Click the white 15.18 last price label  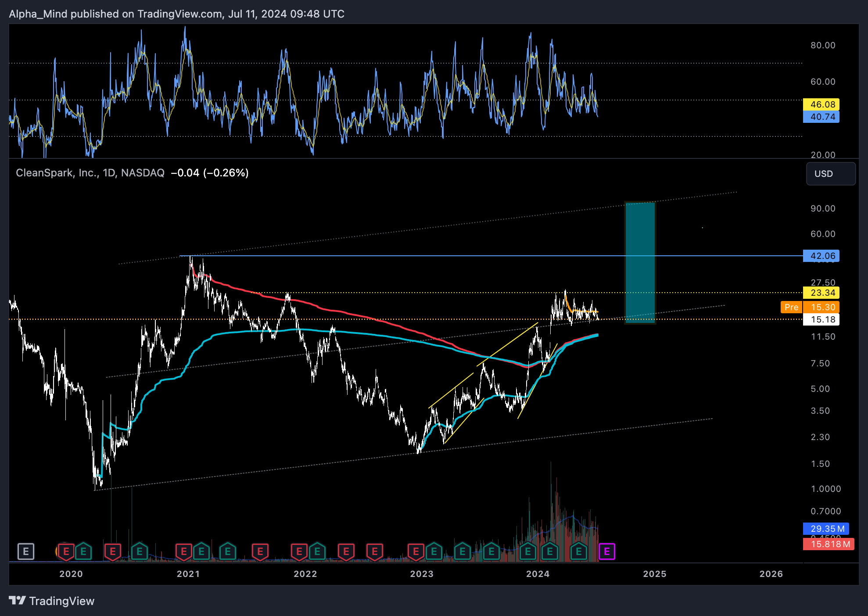click(x=821, y=319)
